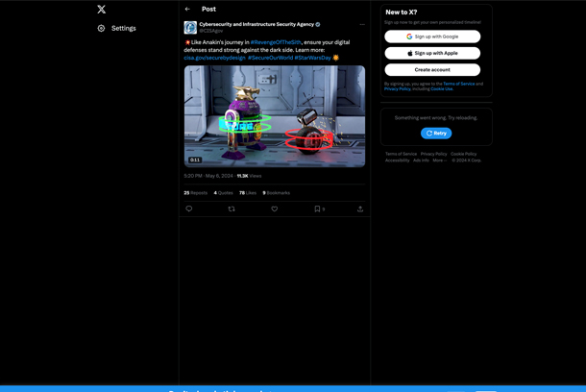Go back using the arrow next to Post
This screenshot has height=392, width=586.
187,9
